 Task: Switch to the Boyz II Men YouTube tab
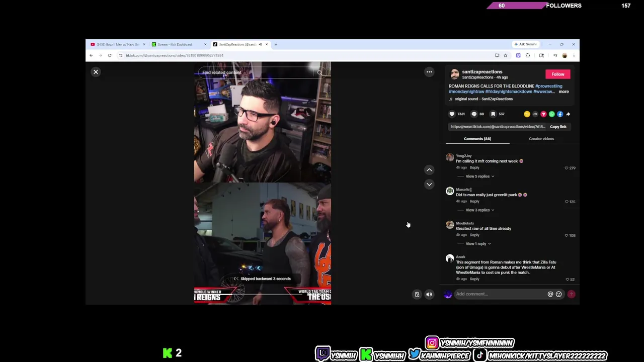(x=117, y=44)
